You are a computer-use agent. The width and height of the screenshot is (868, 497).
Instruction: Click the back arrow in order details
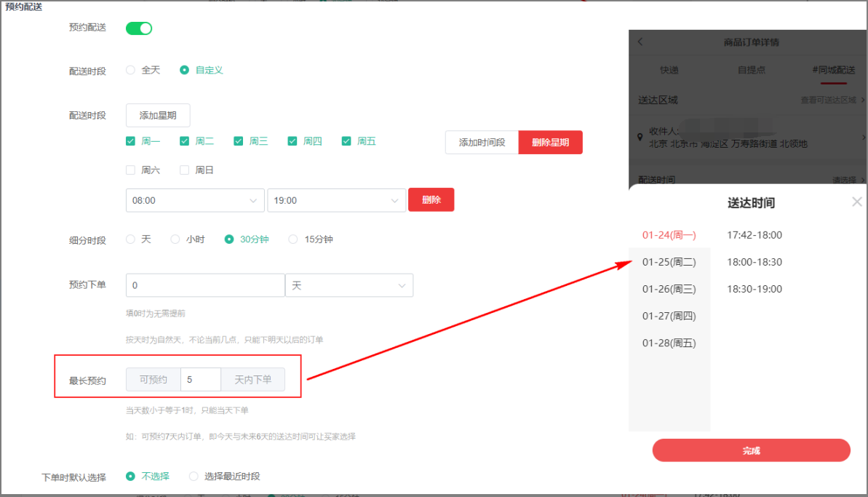pyautogui.click(x=640, y=42)
